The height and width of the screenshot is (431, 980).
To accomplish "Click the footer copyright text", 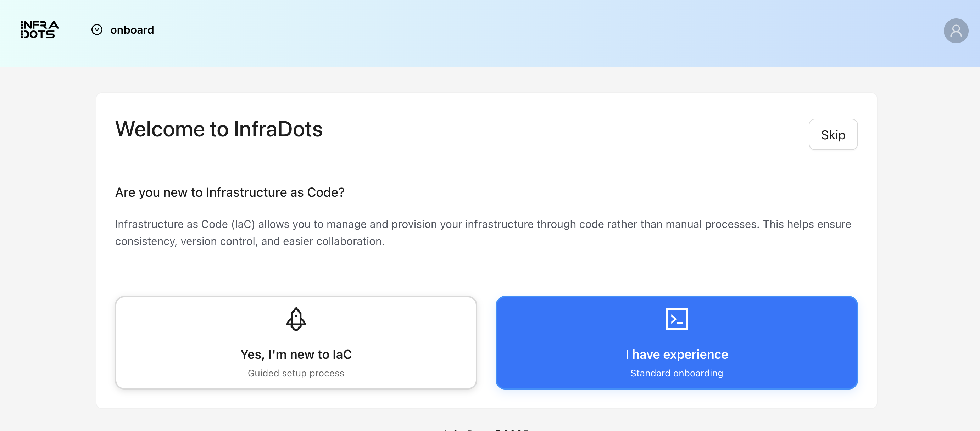I will click(x=486, y=429).
